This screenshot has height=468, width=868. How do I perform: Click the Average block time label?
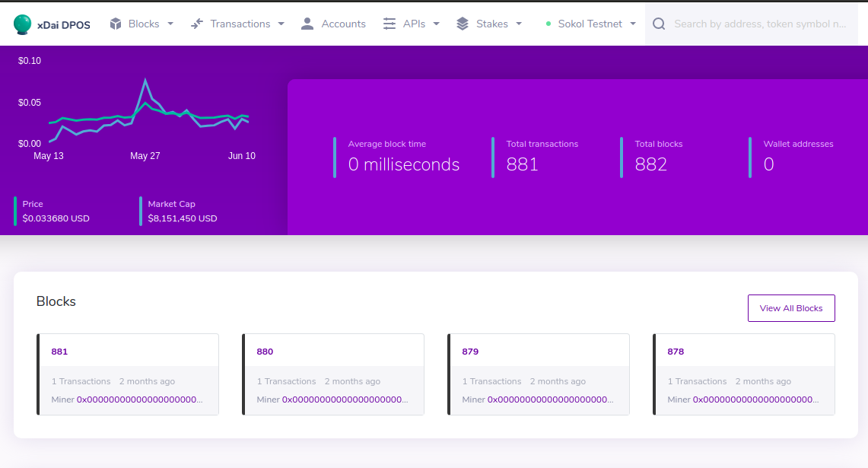[387, 144]
